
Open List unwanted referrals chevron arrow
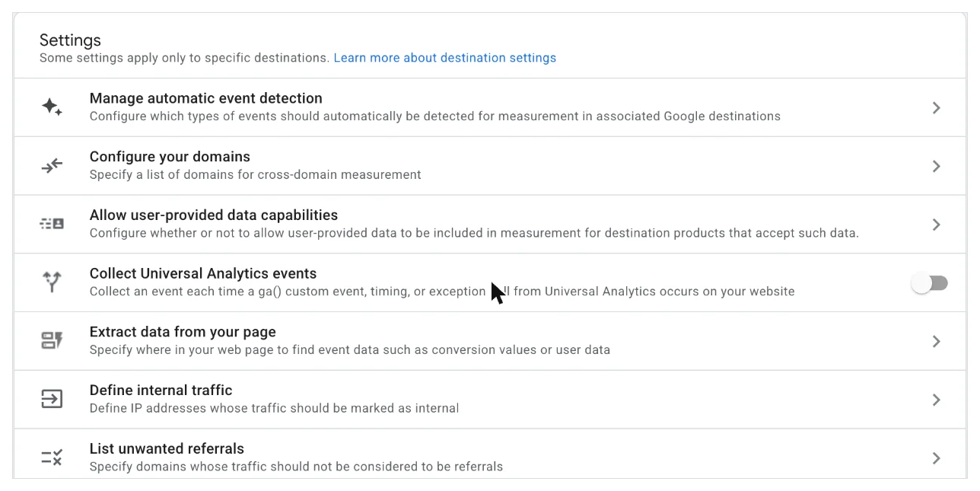(937, 458)
